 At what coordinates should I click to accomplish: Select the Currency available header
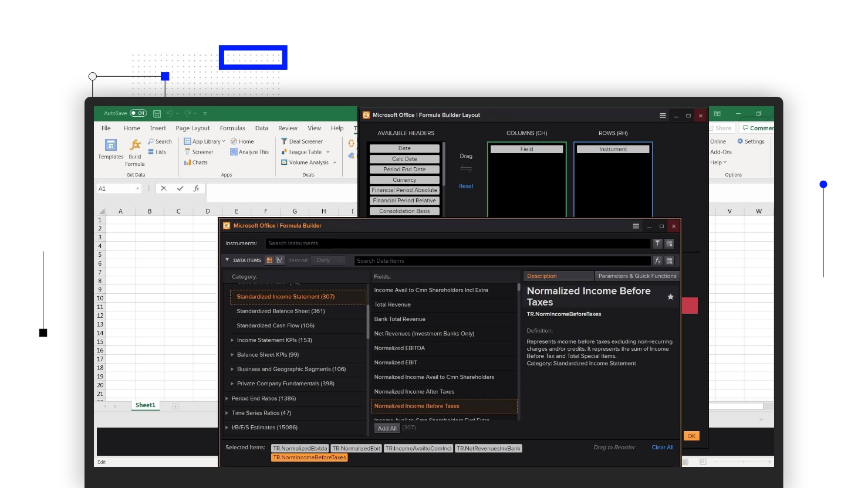(x=404, y=180)
